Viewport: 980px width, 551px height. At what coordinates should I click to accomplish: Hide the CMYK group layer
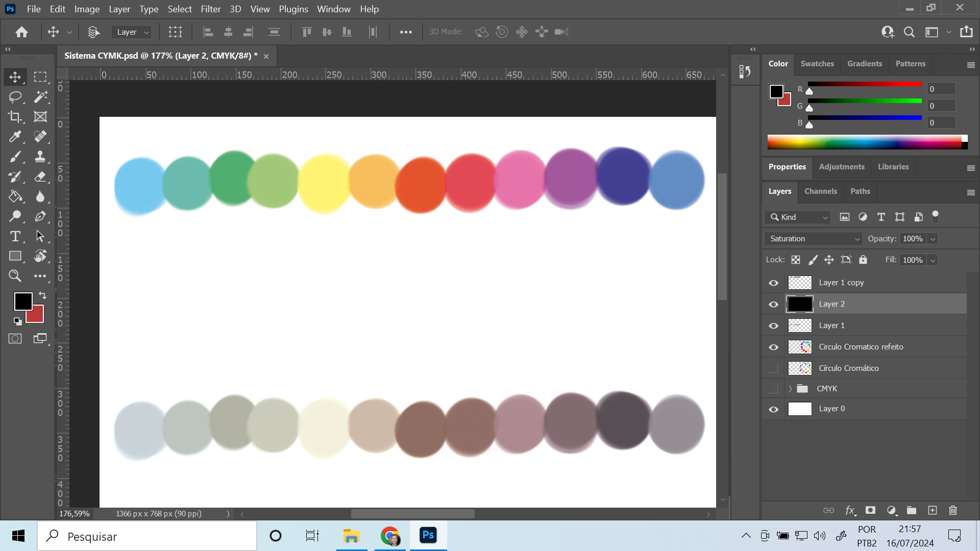773,388
